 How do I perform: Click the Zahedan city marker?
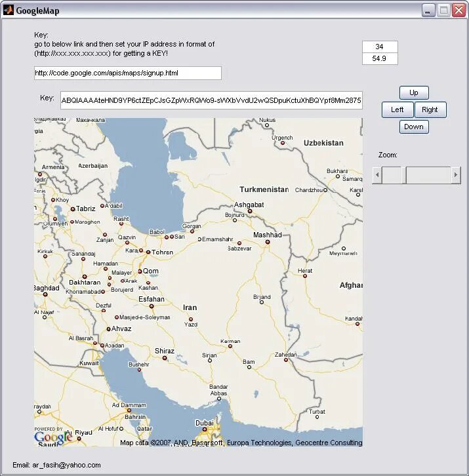(x=286, y=360)
